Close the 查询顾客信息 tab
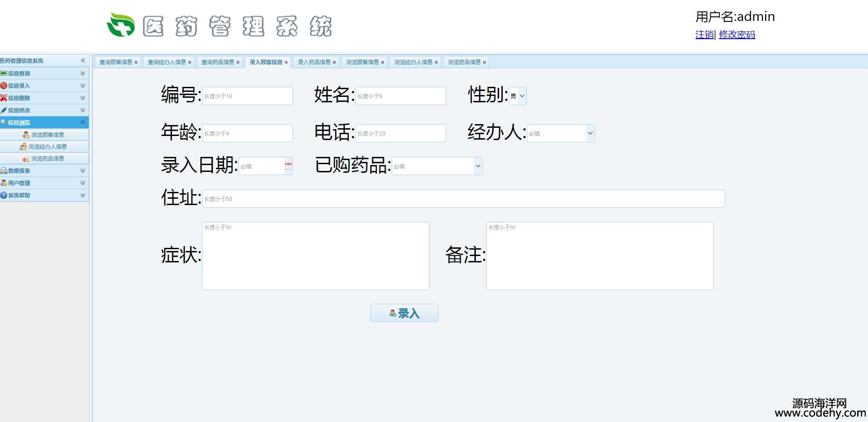This screenshot has height=422, width=868. (x=136, y=62)
